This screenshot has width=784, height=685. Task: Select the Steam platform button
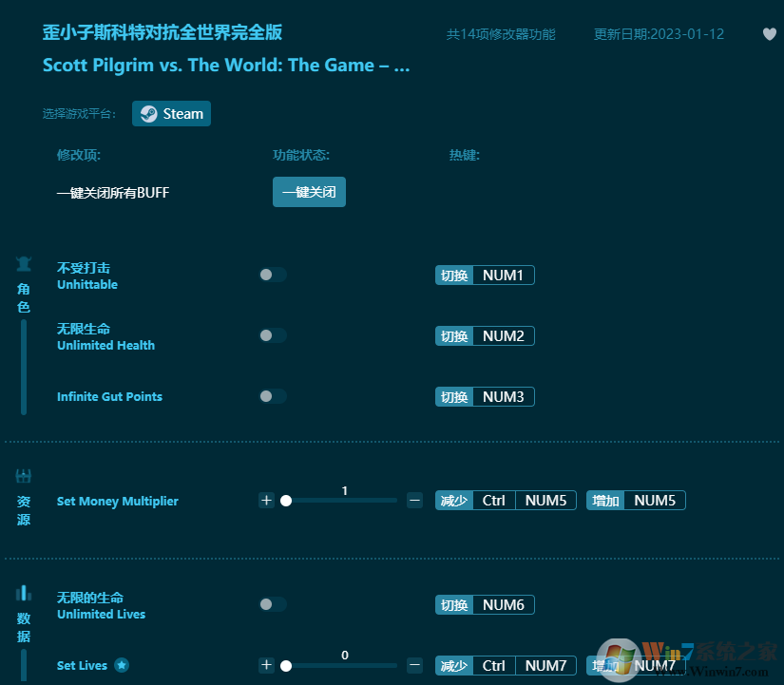171,113
